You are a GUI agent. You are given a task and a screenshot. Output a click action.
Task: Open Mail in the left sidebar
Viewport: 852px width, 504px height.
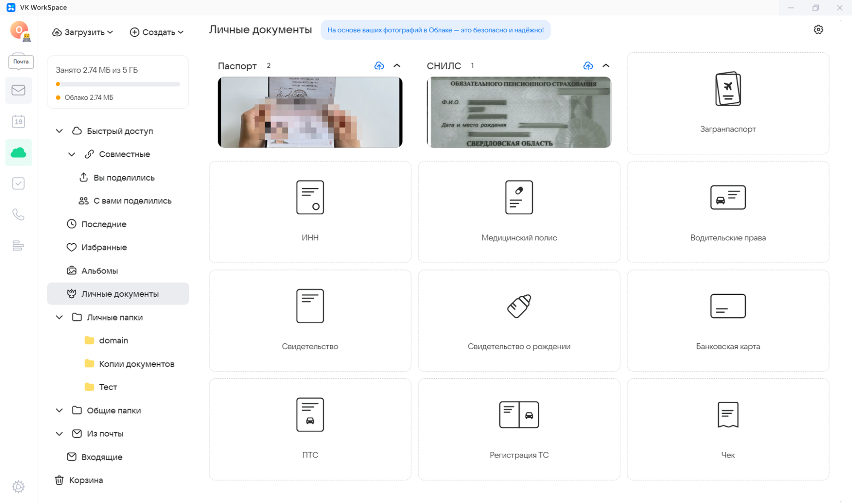18,90
